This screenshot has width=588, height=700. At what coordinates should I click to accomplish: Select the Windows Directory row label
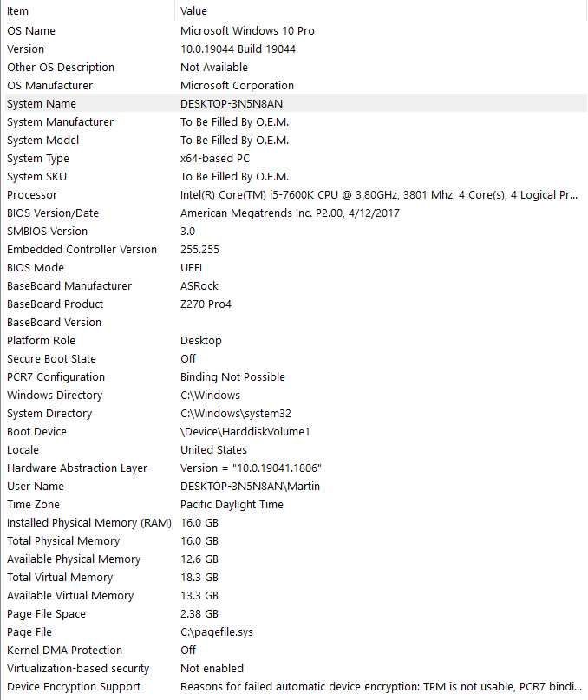[x=55, y=396]
